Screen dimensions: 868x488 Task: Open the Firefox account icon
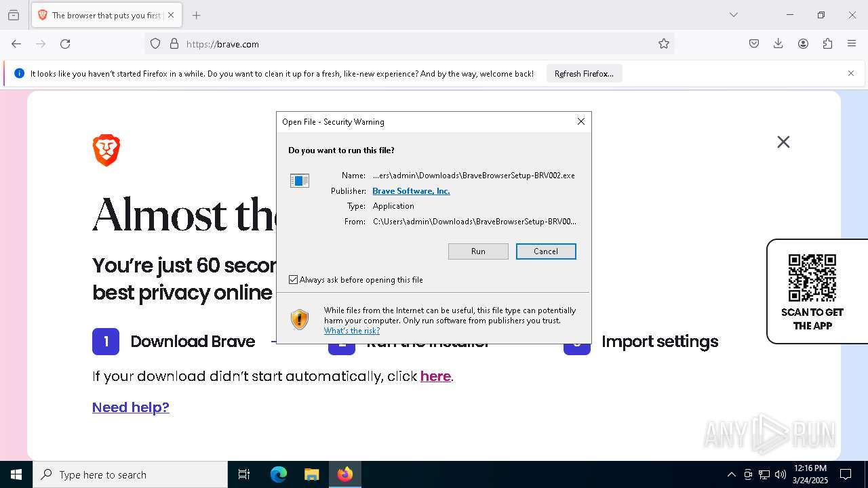pyautogui.click(x=803, y=44)
